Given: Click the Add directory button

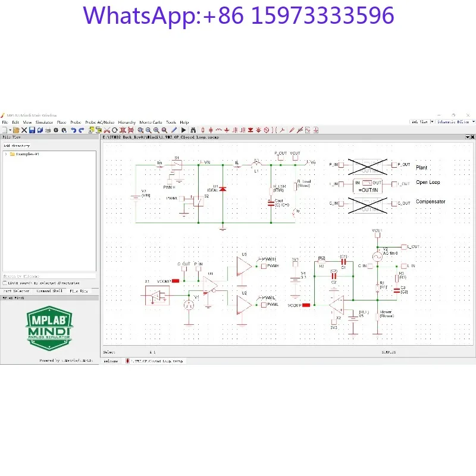Looking at the screenshot, I should 17,146.
